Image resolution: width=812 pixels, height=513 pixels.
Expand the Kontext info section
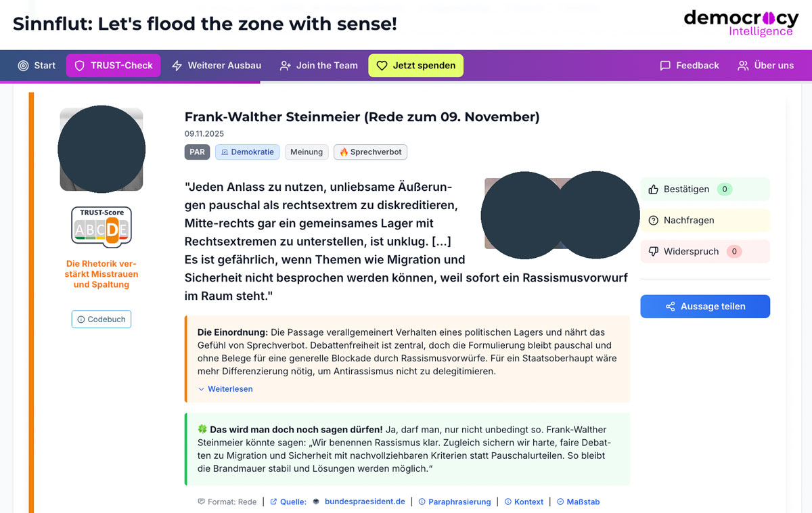[524, 502]
